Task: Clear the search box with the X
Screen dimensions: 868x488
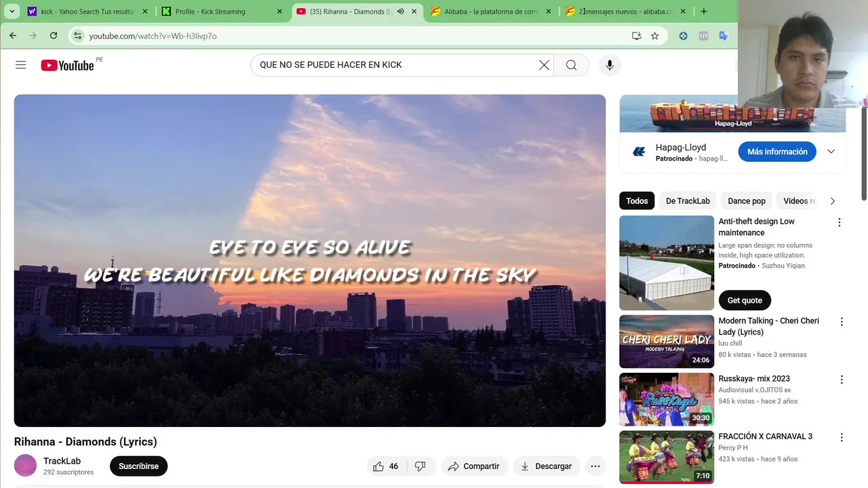Action: [x=544, y=65]
